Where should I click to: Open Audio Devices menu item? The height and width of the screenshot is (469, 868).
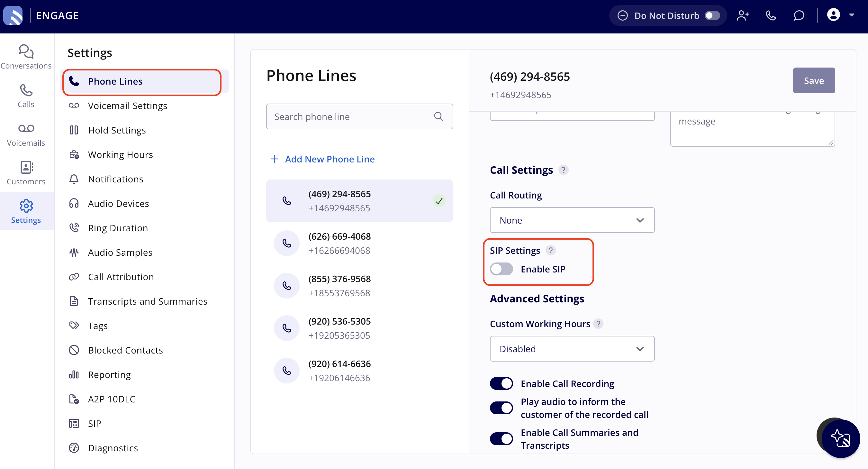(144, 203)
